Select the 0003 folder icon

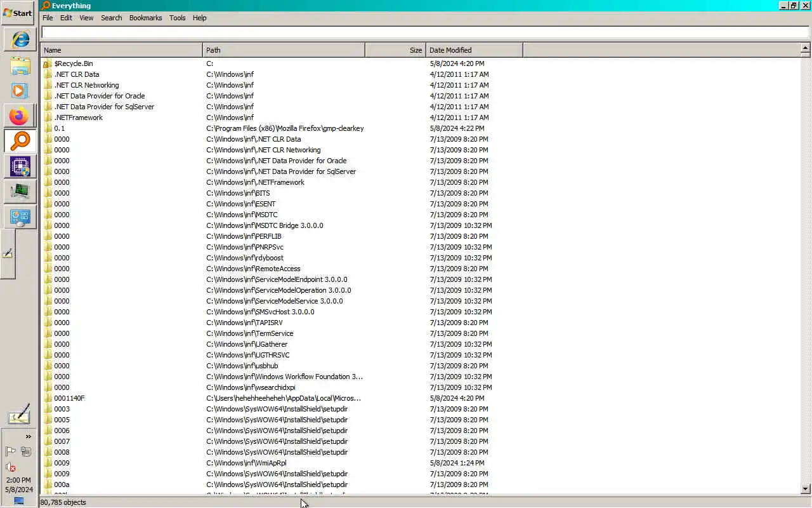tap(48, 409)
